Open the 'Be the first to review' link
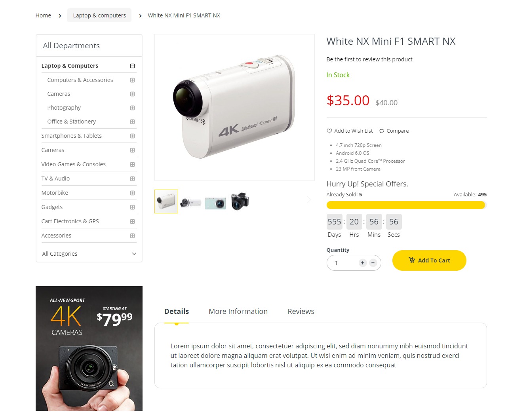This screenshot has height=420, width=527. pos(369,59)
